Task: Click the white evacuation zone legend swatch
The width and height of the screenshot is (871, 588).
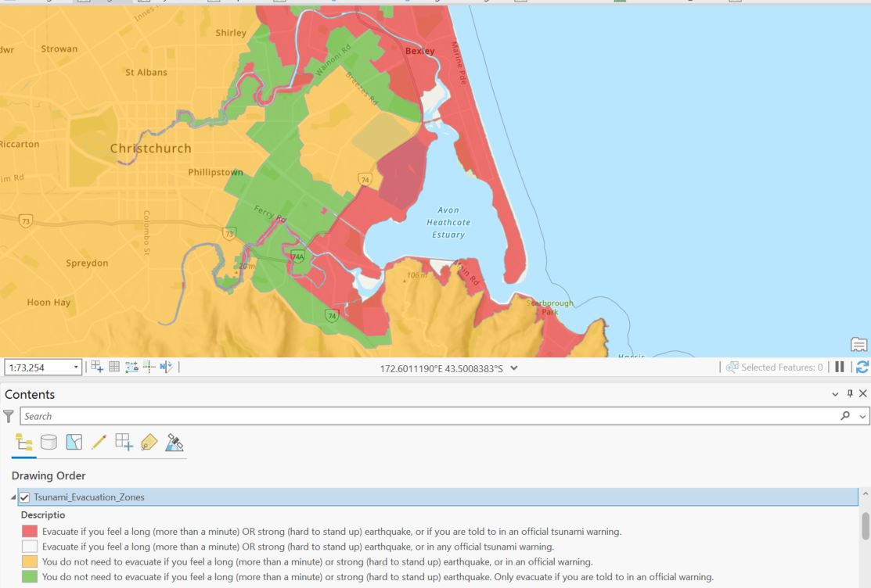Action: click(30, 547)
